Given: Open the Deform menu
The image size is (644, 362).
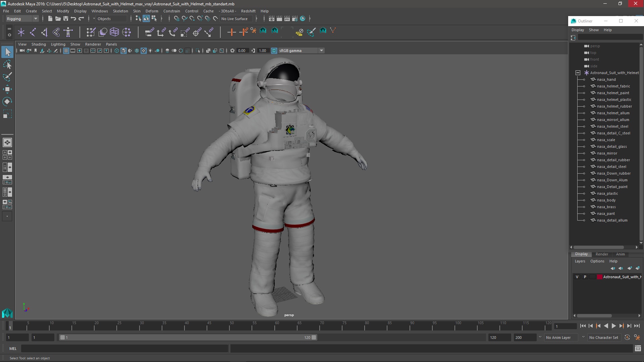Looking at the screenshot, I should (152, 11).
